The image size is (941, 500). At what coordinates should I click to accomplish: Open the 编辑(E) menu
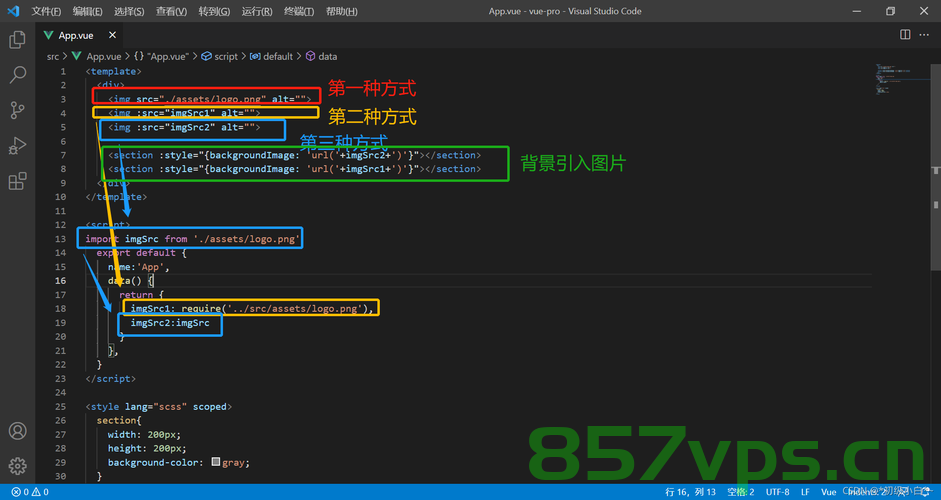tap(88, 11)
